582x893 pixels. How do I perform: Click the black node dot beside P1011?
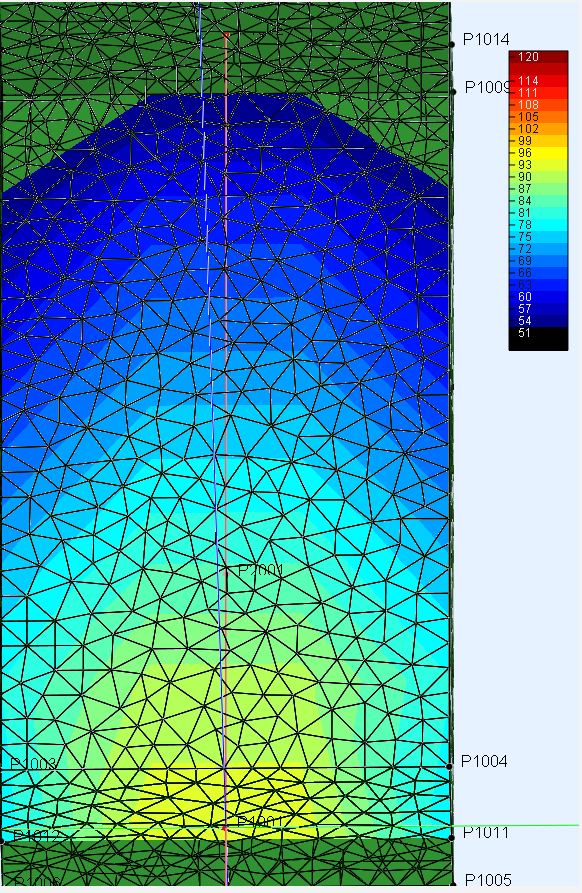coord(452,838)
